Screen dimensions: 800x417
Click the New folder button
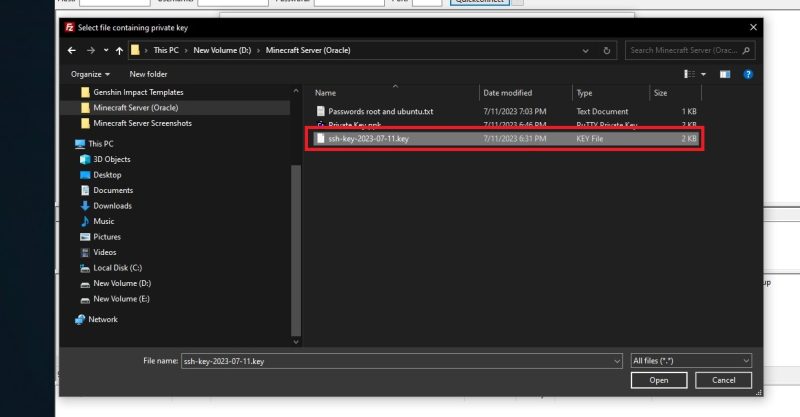[148, 74]
